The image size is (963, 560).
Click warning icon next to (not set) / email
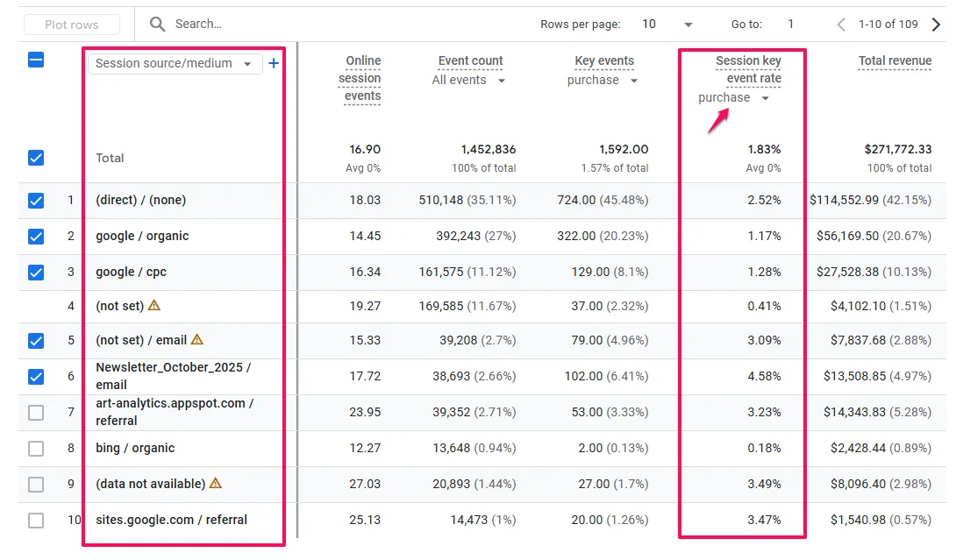tap(197, 340)
